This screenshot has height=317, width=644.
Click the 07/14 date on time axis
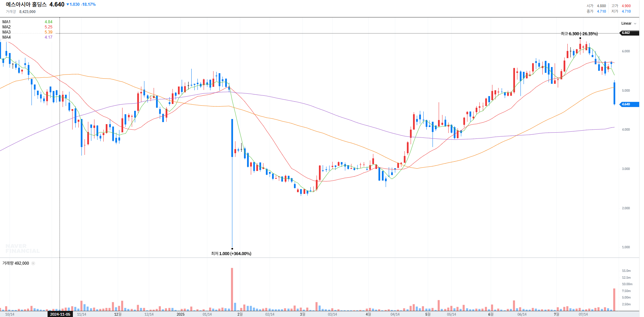click(x=583, y=314)
